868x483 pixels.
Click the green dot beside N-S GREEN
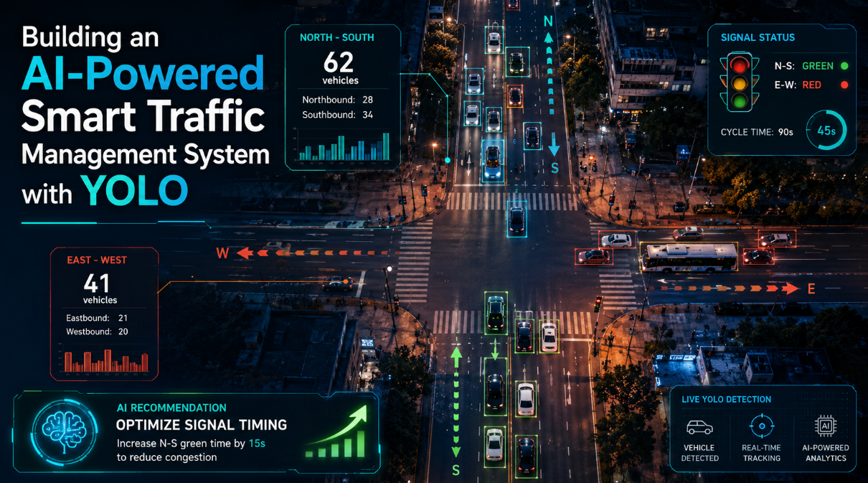(x=844, y=66)
